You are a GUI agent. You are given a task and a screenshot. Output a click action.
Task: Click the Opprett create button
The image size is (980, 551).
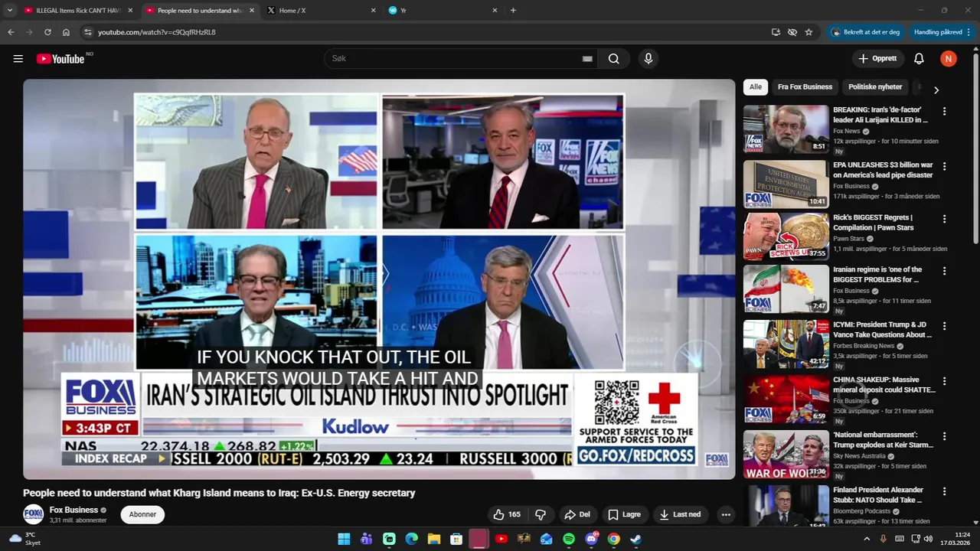[877, 59]
